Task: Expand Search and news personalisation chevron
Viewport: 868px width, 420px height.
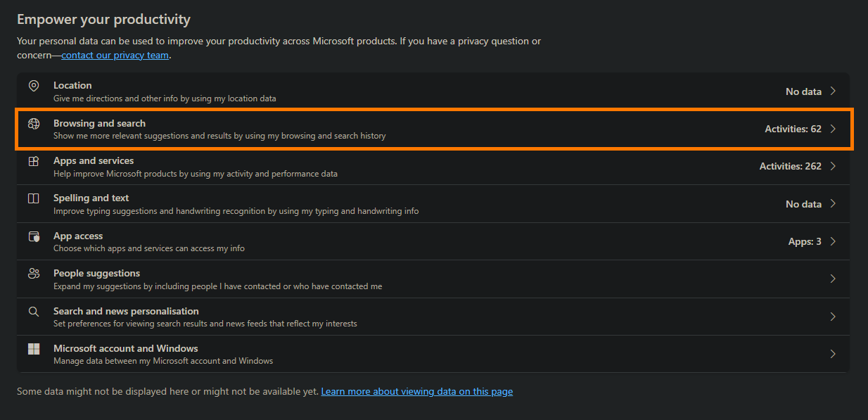Action: (833, 317)
